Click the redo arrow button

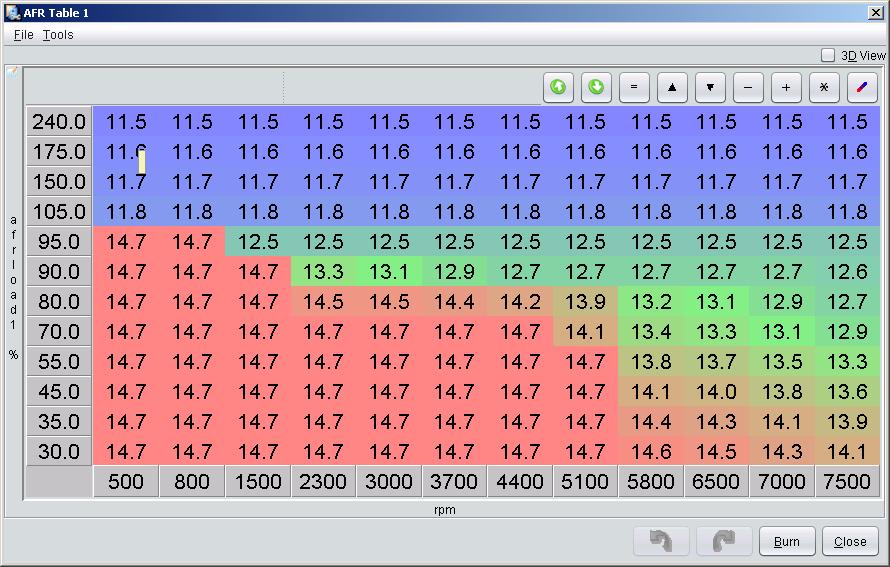click(x=724, y=541)
